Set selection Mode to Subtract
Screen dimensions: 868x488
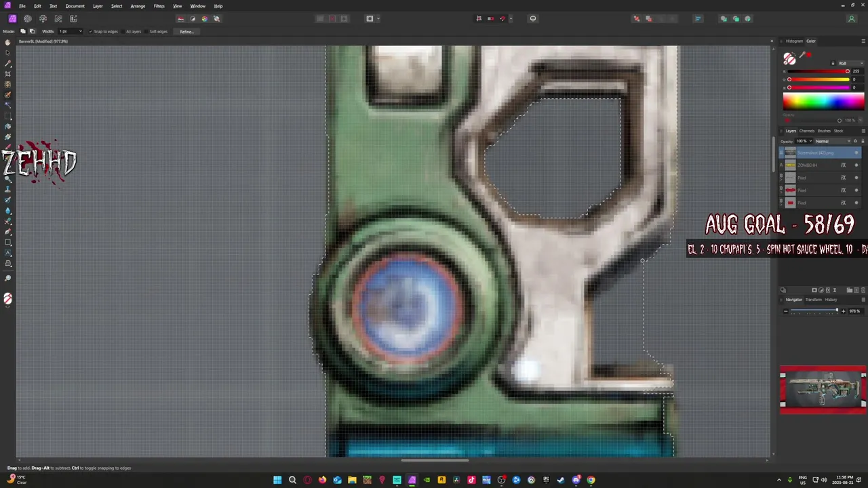[32, 31]
